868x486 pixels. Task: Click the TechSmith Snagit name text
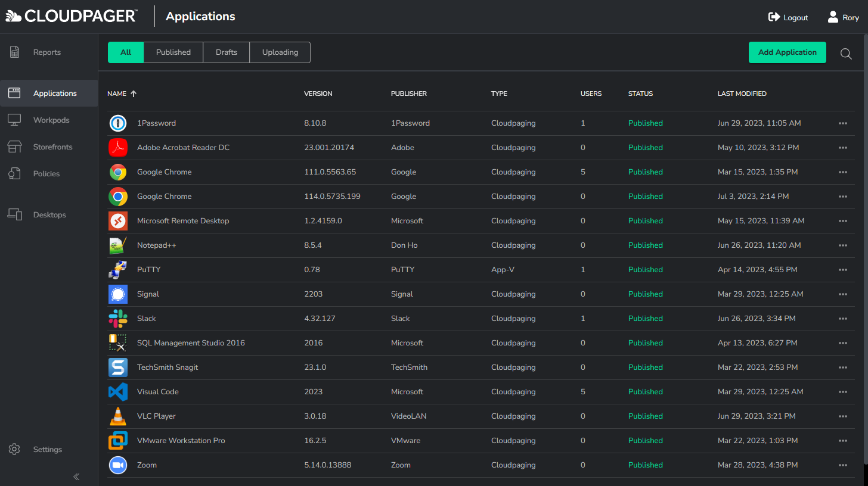point(168,367)
